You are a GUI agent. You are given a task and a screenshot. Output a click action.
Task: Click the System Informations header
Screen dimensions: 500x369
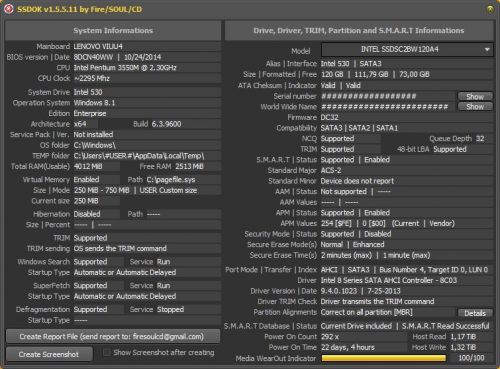click(x=113, y=31)
